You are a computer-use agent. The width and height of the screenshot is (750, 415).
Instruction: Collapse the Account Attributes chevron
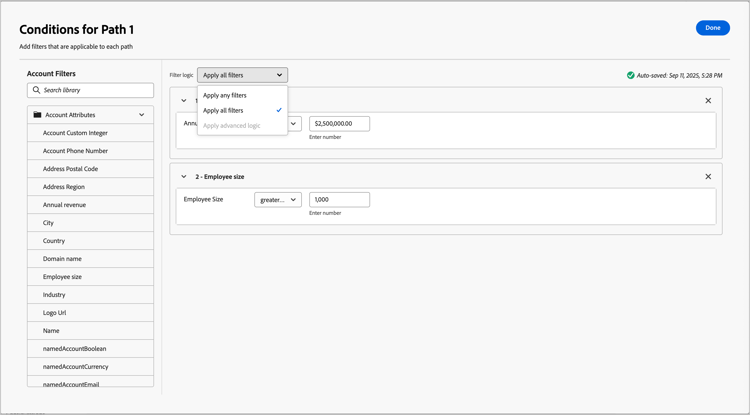click(x=142, y=115)
